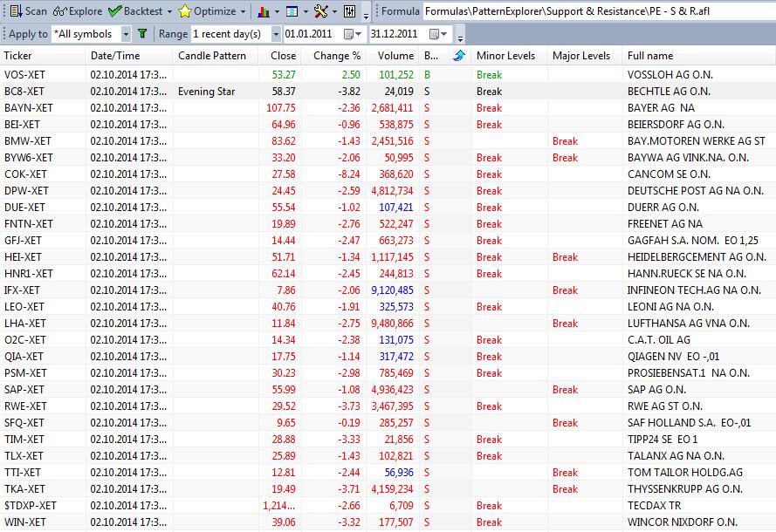The height and width of the screenshot is (532, 776).
Task: Expand the Optimize dropdown arrow
Action: (243, 11)
